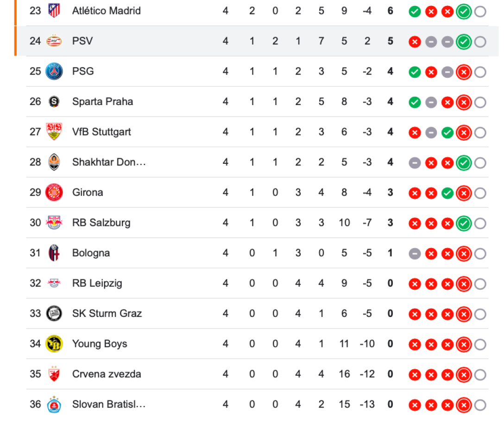504x422 pixels.
Task: Click the Bologna club crest
Action: tap(54, 253)
